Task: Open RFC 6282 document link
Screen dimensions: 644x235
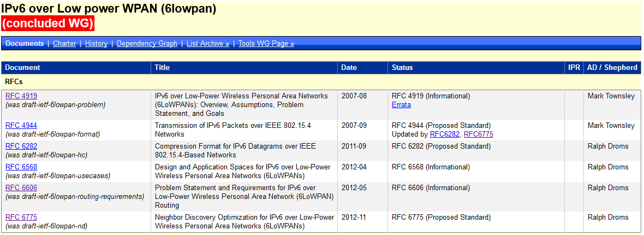Action: click(21, 146)
